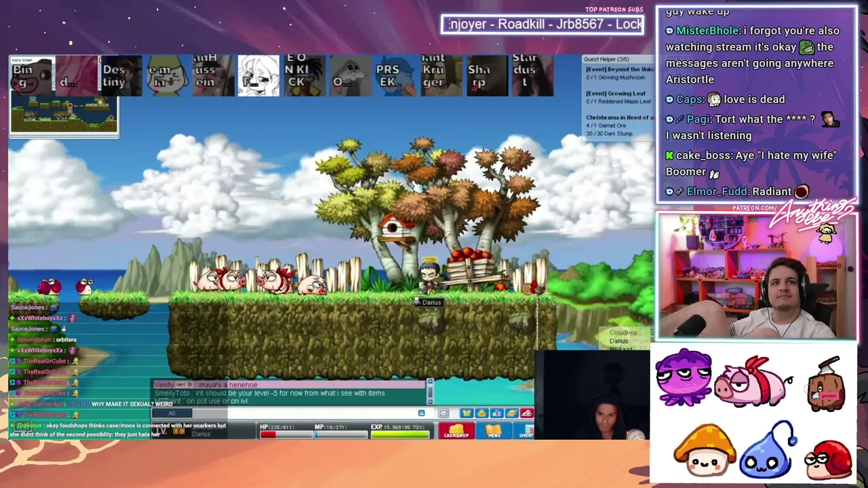Select the grey O... viewer avatar
The height and width of the screenshot is (488, 868).
(x=350, y=76)
